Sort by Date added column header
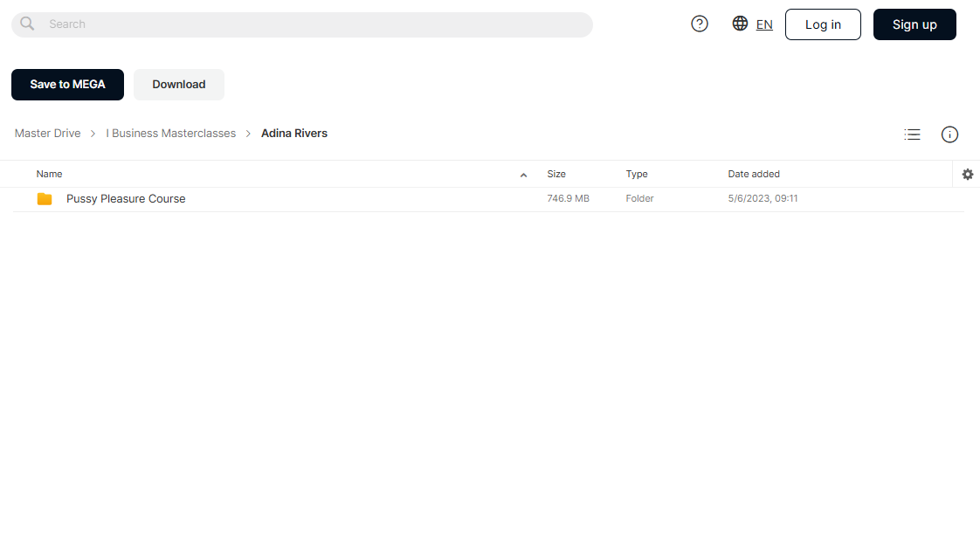Screen dimensions: 980x551 [754, 174]
